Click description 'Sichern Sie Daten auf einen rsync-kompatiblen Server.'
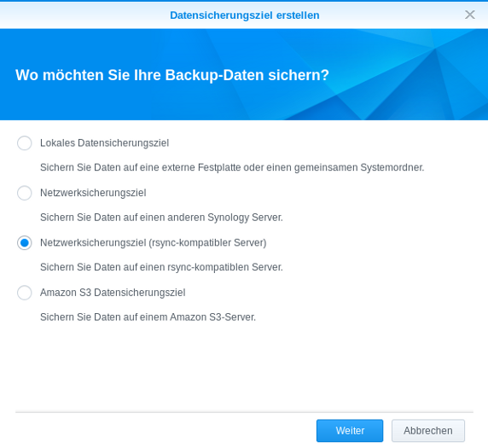Image resolution: width=488 pixels, height=448 pixels. (161, 267)
